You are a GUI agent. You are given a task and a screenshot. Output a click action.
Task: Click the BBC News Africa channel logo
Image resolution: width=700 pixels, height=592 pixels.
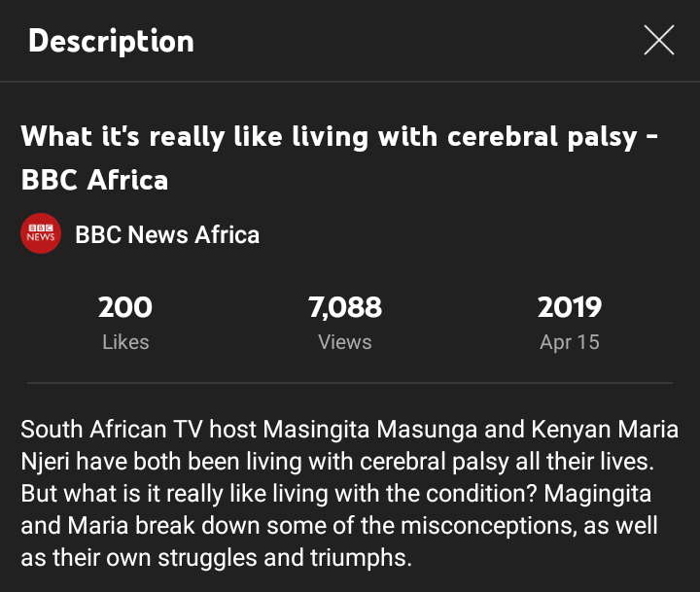pyautogui.click(x=41, y=234)
